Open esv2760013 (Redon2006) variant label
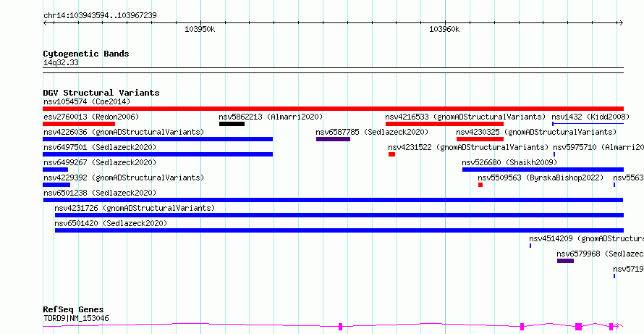The height and width of the screenshot is (334, 644). pyautogui.click(x=91, y=117)
